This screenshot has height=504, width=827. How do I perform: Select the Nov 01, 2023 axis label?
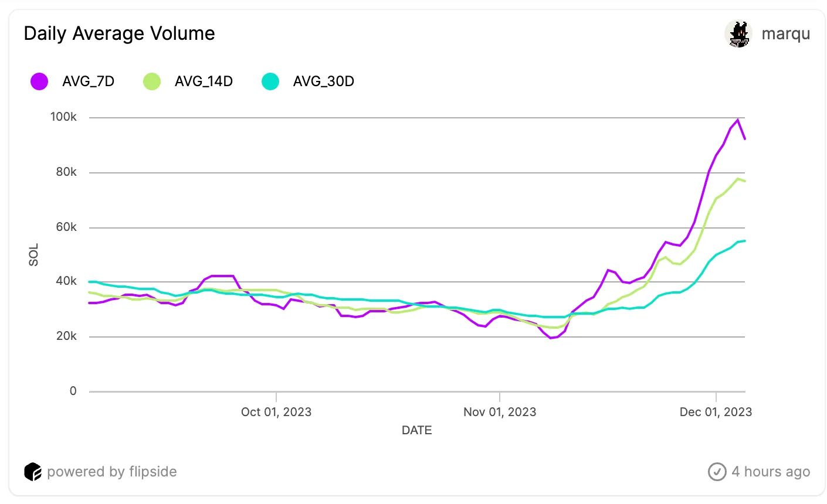(500, 412)
